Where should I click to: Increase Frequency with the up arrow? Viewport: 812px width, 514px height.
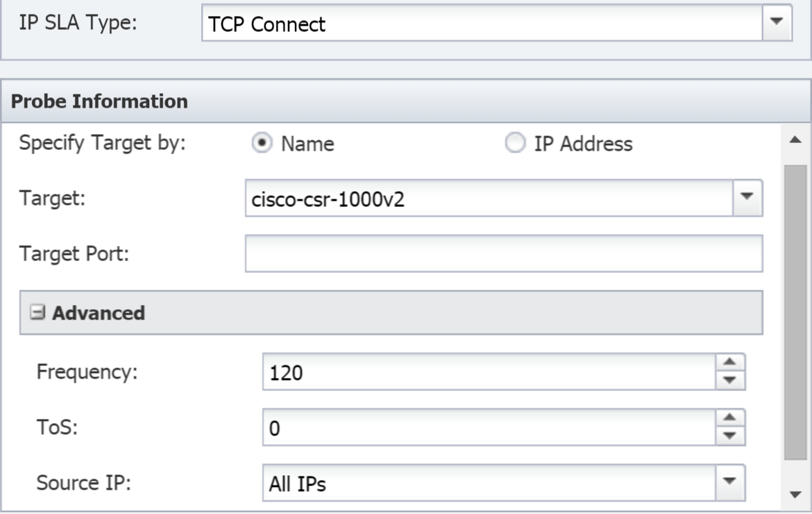(730, 362)
